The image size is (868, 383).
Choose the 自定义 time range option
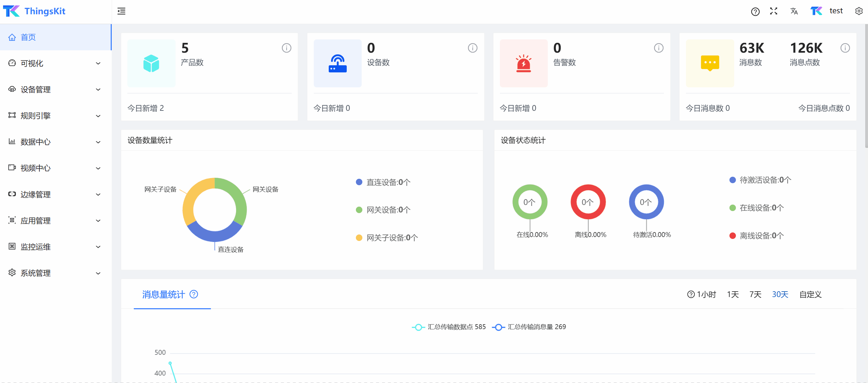810,294
